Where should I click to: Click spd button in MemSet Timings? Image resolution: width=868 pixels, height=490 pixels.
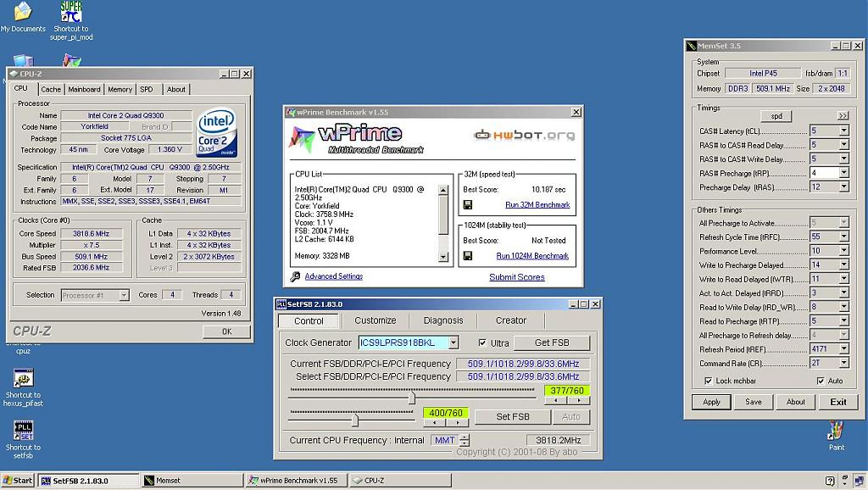click(776, 115)
